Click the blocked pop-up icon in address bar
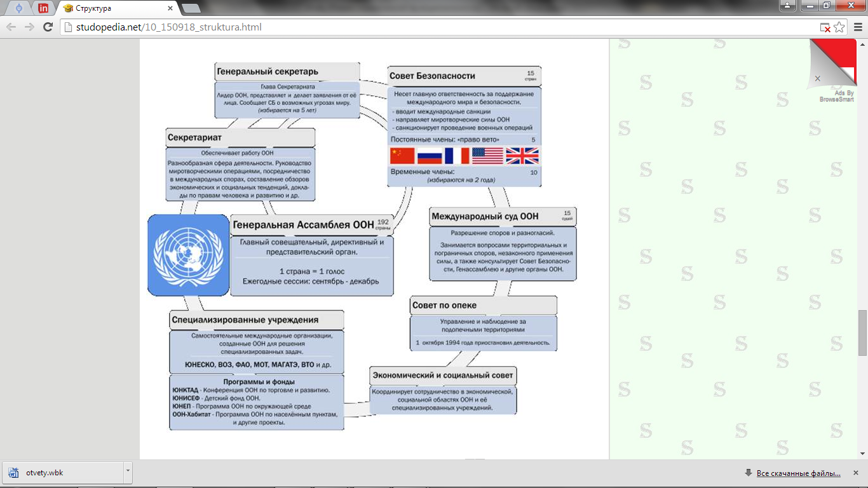Viewport: 868px width, 488px height. 825,27
